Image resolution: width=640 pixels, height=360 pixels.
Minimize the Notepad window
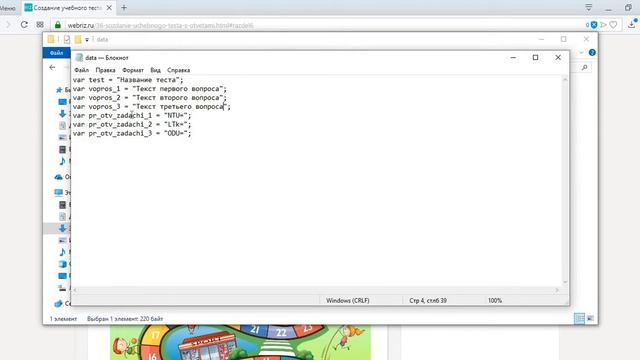coord(513,58)
